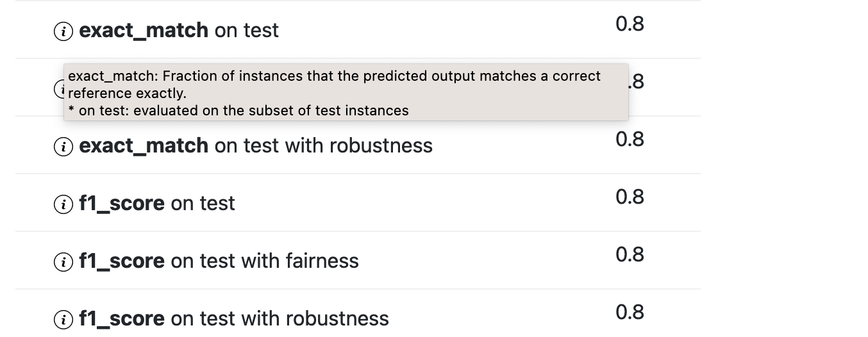This screenshot has height=337, width=868.
Task: Click the info icon beside f1_score on test
Action: (x=63, y=204)
